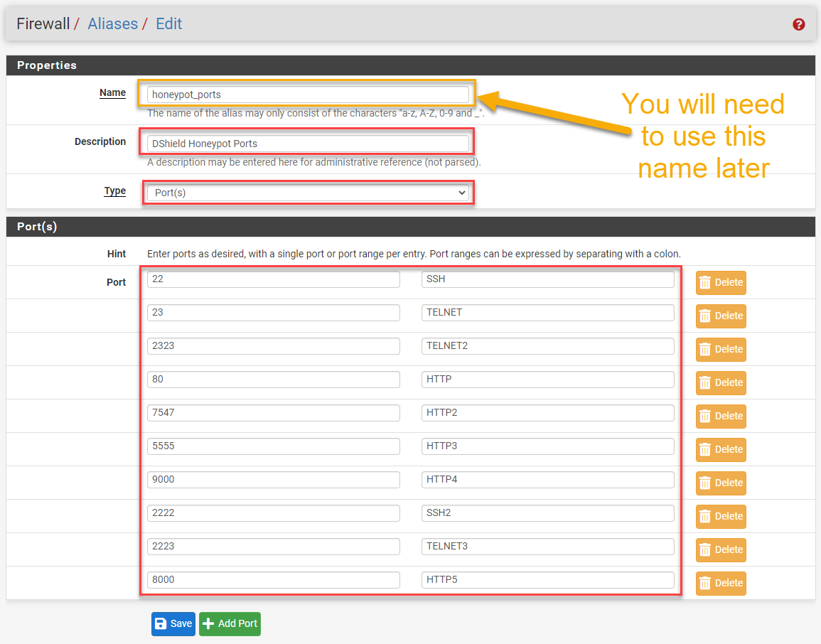
Task: Save the alias configuration
Action: pos(173,623)
